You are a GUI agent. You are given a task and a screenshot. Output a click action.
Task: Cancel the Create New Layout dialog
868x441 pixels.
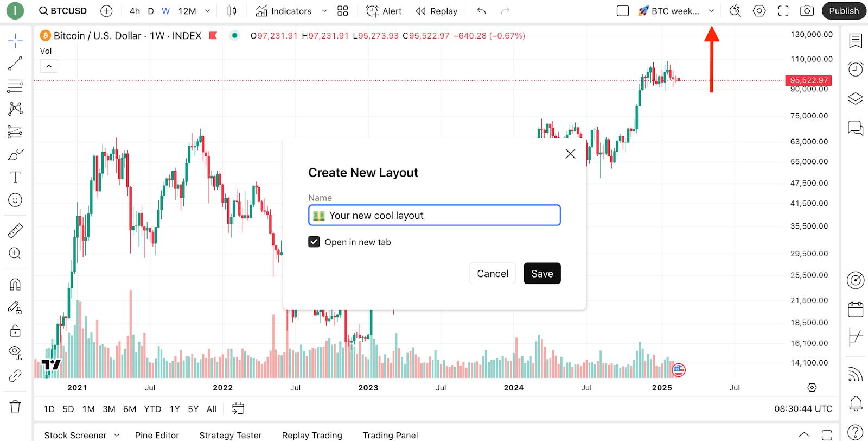click(x=492, y=274)
